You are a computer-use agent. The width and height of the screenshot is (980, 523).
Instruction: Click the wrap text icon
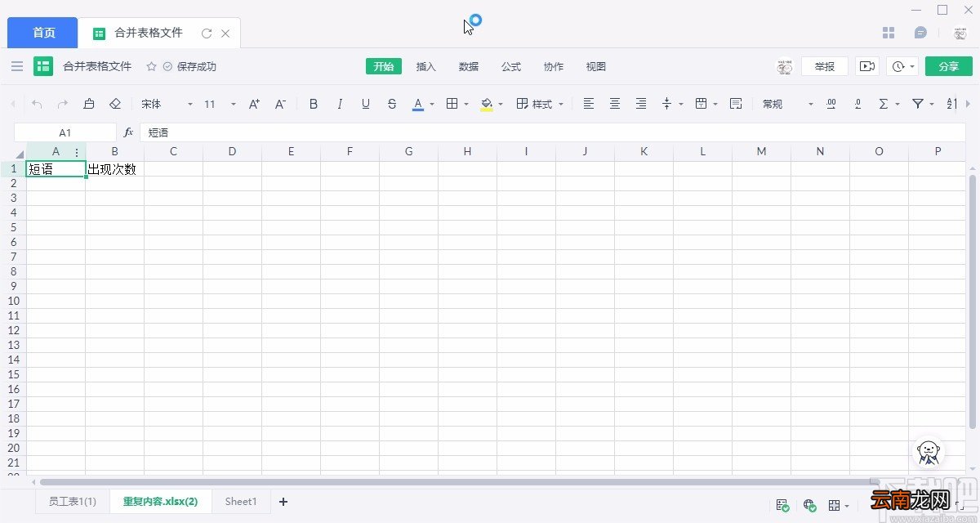point(736,104)
